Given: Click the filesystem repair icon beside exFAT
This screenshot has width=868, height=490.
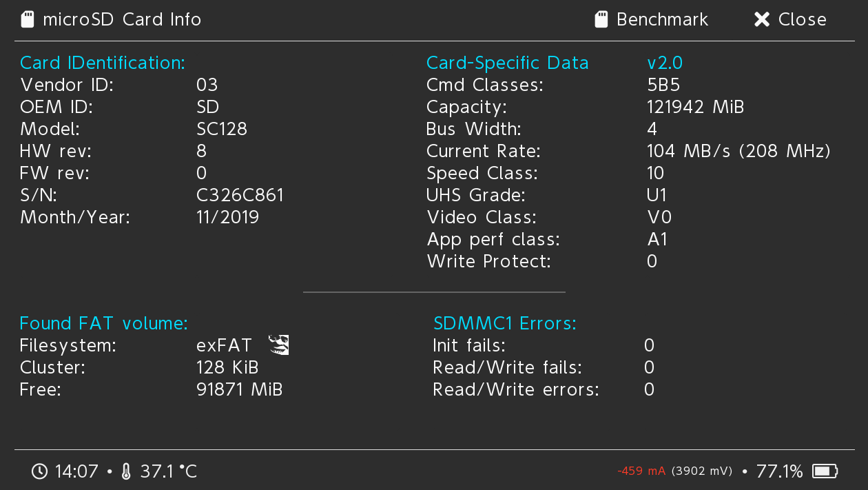Looking at the screenshot, I should tap(278, 345).
